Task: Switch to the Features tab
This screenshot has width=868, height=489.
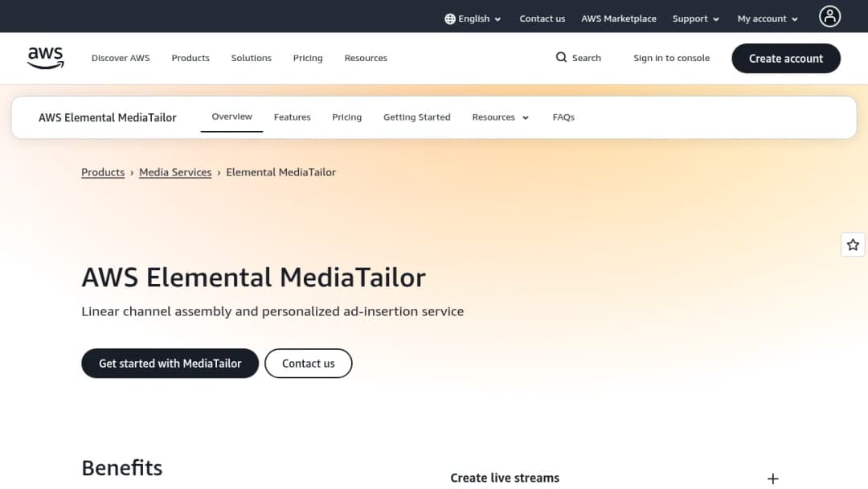Action: [x=293, y=117]
